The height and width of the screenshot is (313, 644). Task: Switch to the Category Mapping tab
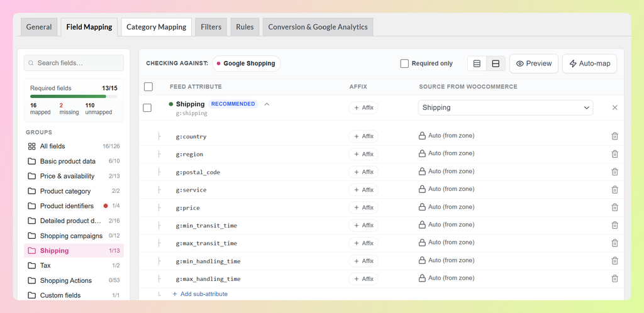(157, 27)
